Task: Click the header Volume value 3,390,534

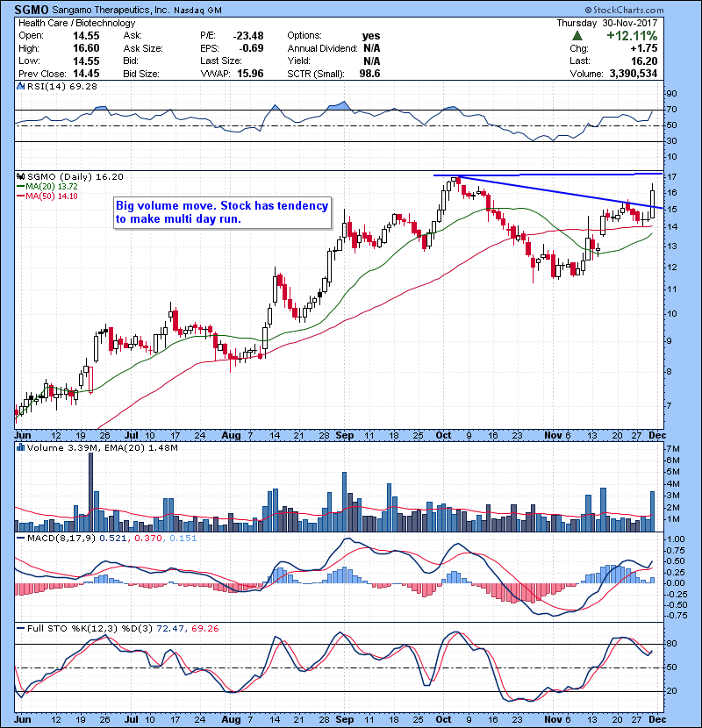Action: click(x=634, y=74)
